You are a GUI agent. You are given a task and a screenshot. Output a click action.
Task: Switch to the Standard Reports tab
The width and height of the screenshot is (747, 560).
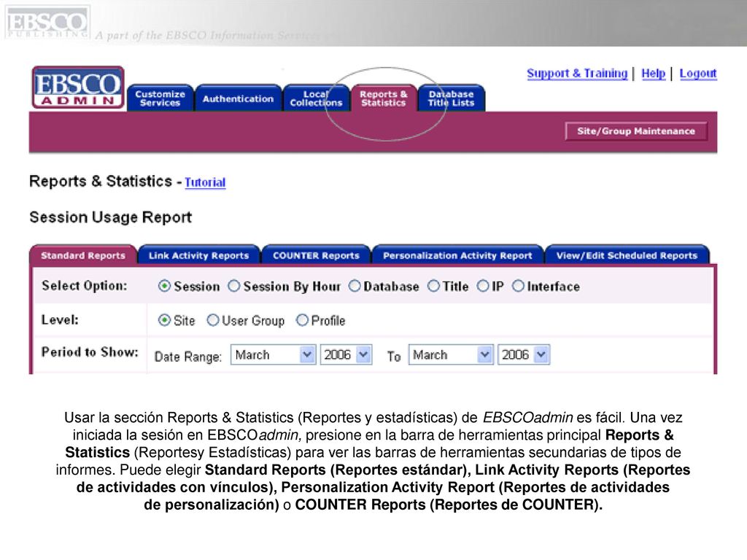[83, 255]
